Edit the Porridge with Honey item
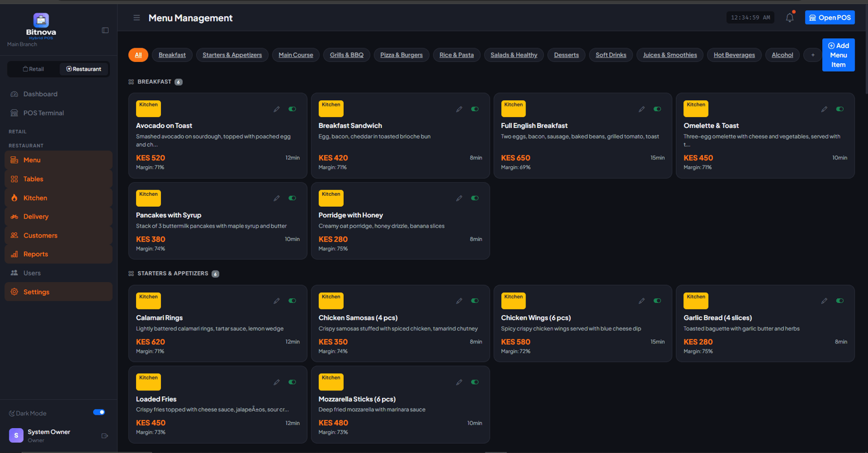The width and height of the screenshot is (868, 453). [x=459, y=198]
